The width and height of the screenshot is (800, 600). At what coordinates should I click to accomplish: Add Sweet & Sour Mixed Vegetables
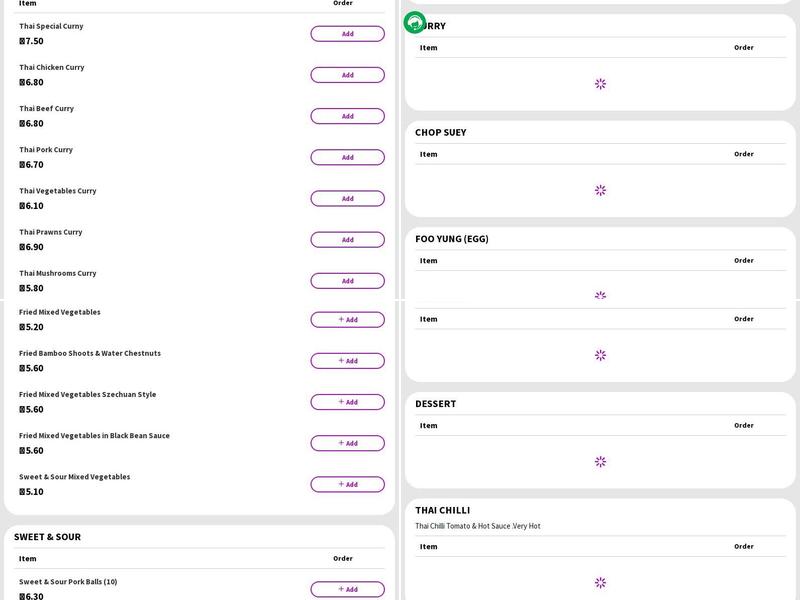[x=347, y=484]
